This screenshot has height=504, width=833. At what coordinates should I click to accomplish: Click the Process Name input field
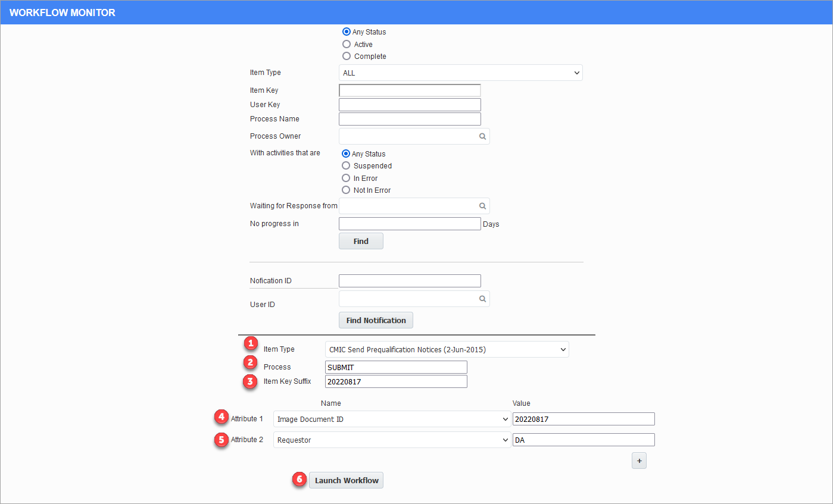click(409, 118)
